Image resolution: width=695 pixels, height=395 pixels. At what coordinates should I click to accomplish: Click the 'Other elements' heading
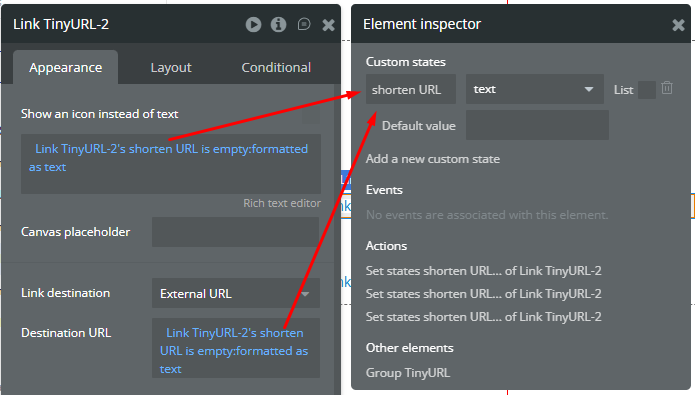(x=410, y=348)
